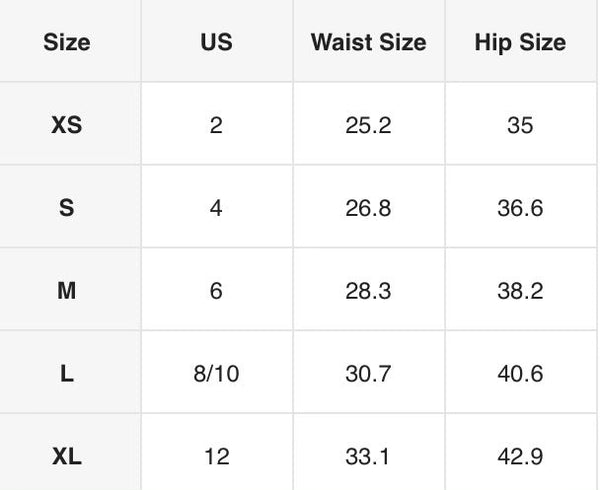Click the Size column header
This screenshot has width=600, height=490.
coord(67,42)
